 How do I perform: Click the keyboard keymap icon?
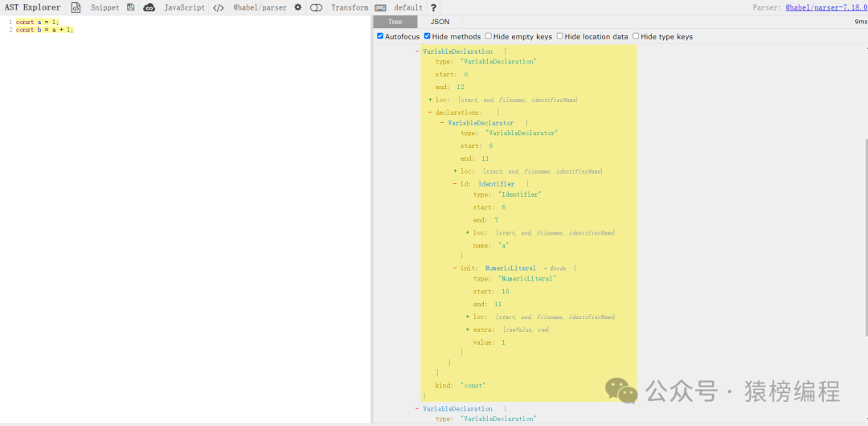[380, 8]
